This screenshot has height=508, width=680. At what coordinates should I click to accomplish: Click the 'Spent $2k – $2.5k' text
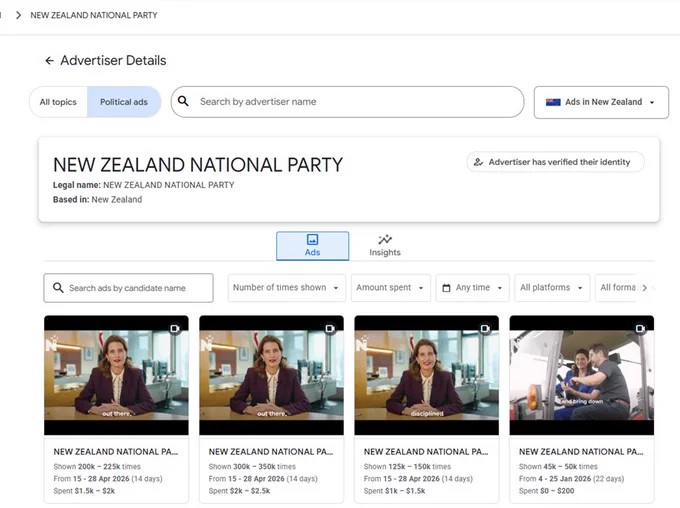(x=239, y=491)
